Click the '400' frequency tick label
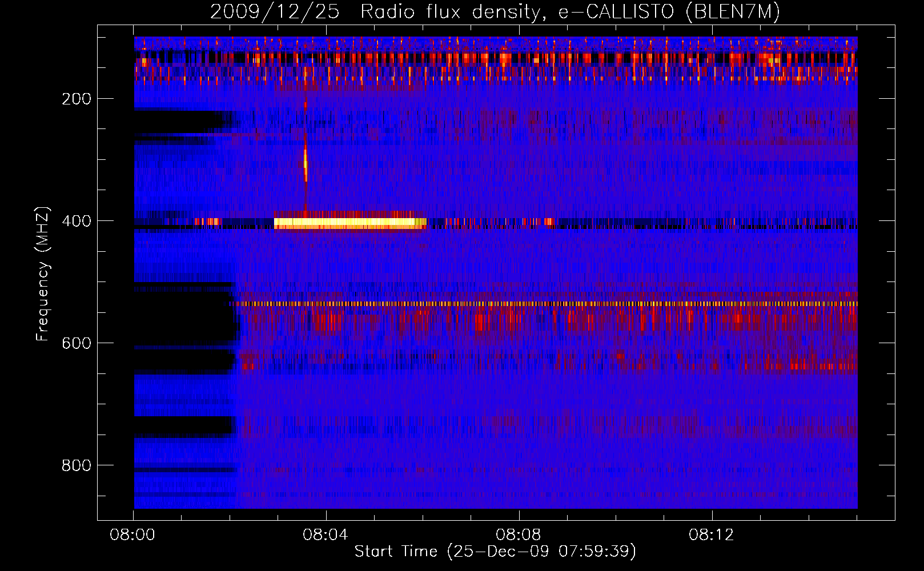 pos(77,221)
